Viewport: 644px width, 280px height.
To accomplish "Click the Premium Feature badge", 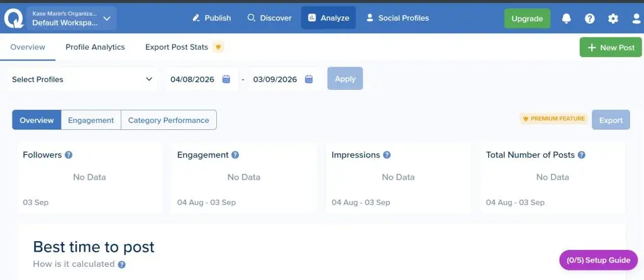I will coord(554,119).
